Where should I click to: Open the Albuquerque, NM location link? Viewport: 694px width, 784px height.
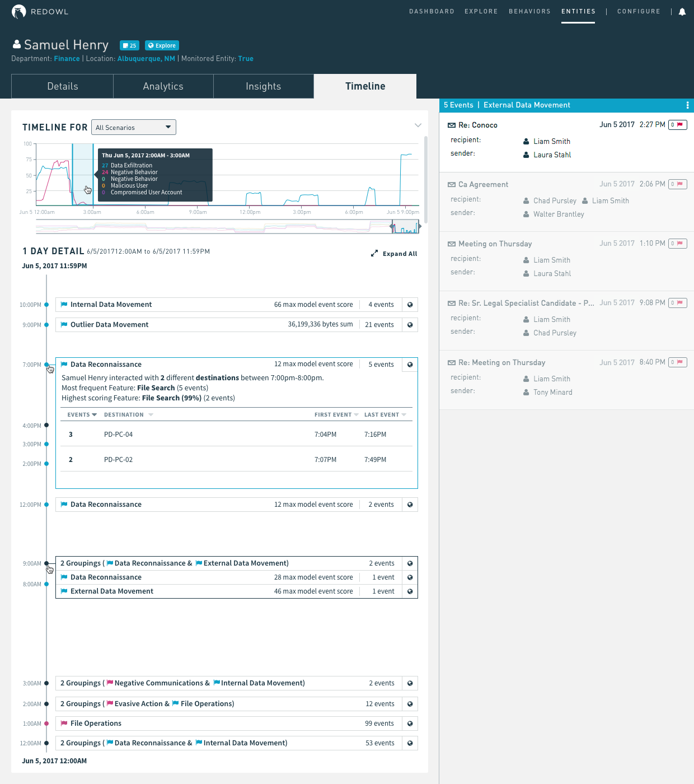point(146,59)
